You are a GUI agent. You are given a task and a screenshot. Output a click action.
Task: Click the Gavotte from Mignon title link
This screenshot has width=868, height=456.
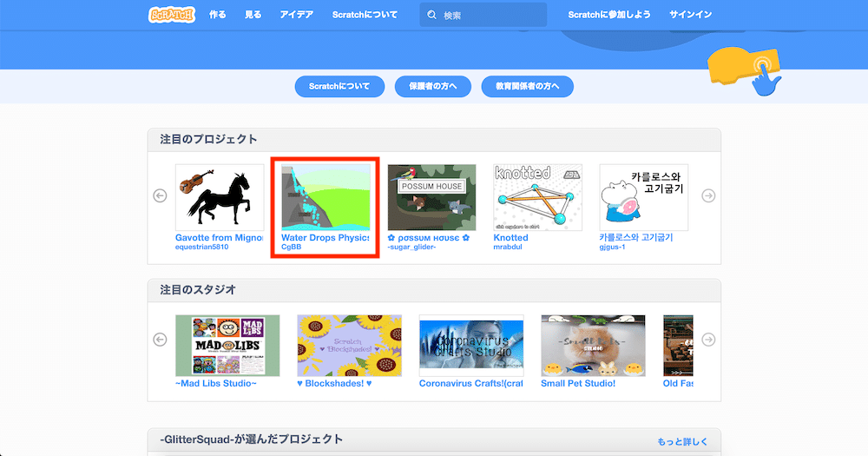pos(220,238)
